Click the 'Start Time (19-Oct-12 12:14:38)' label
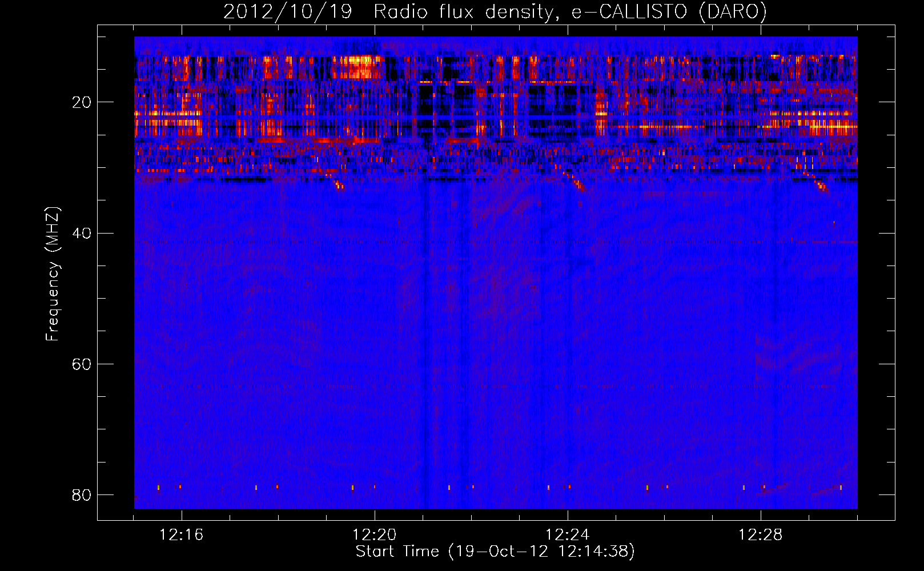This screenshot has width=924, height=571. pos(495,552)
